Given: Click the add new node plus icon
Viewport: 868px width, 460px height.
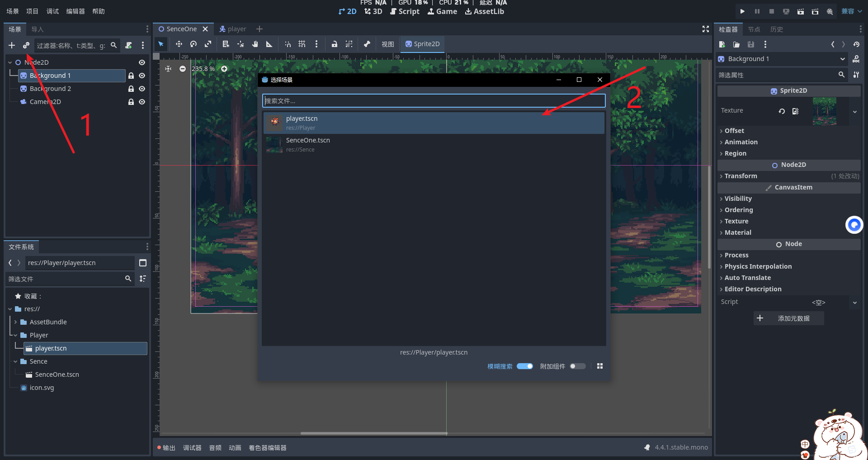Looking at the screenshot, I should click(12, 45).
